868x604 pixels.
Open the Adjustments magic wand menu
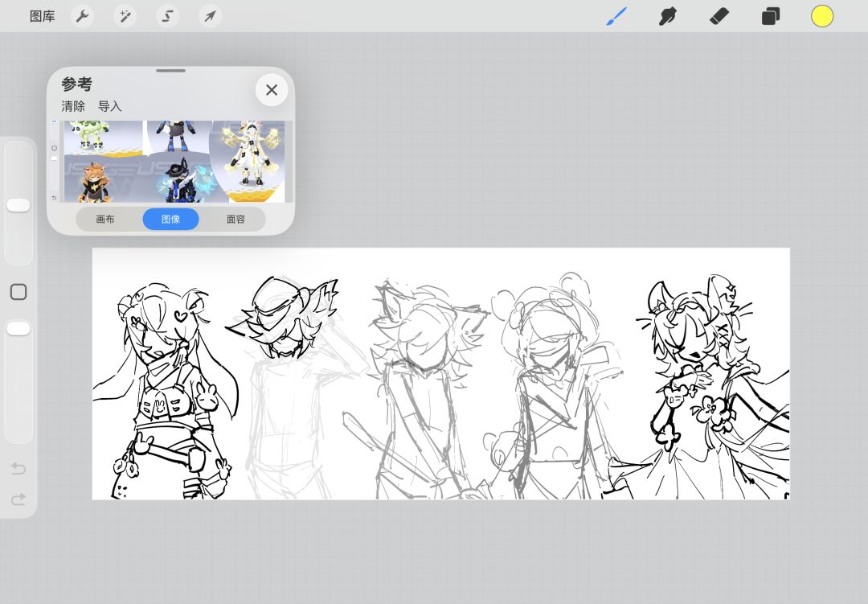click(x=125, y=16)
